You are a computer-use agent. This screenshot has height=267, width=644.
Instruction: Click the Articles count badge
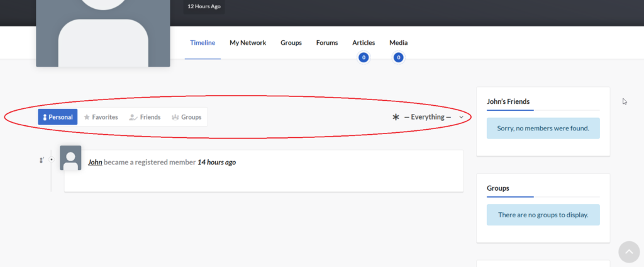click(364, 57)
